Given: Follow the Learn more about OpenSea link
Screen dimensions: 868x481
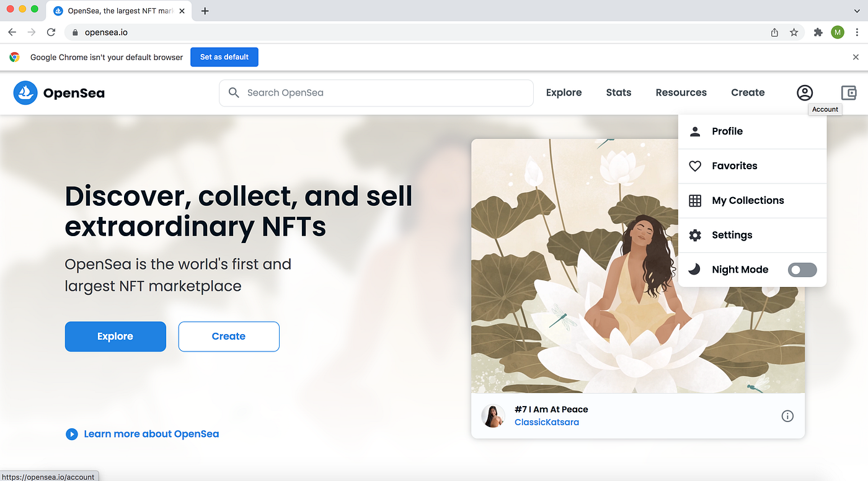Looking at the screenshot, I should click(x=151, y=434).
